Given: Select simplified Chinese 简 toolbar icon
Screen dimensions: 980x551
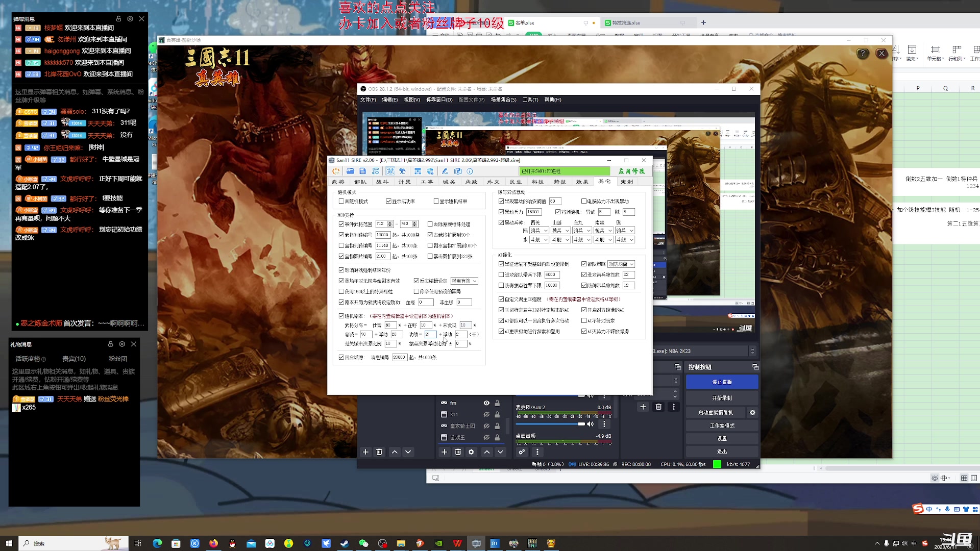Looking at the screenshot, I should 390,171.
